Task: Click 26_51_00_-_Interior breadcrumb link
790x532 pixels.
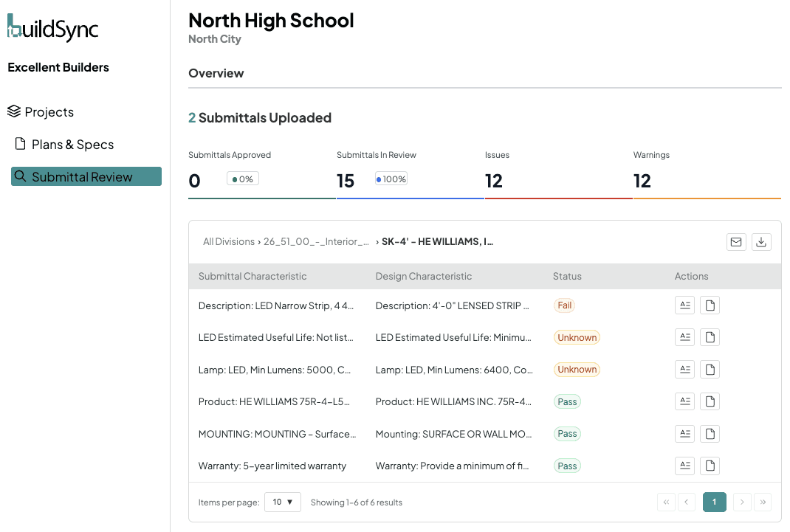Action: [x=316, y=241]
